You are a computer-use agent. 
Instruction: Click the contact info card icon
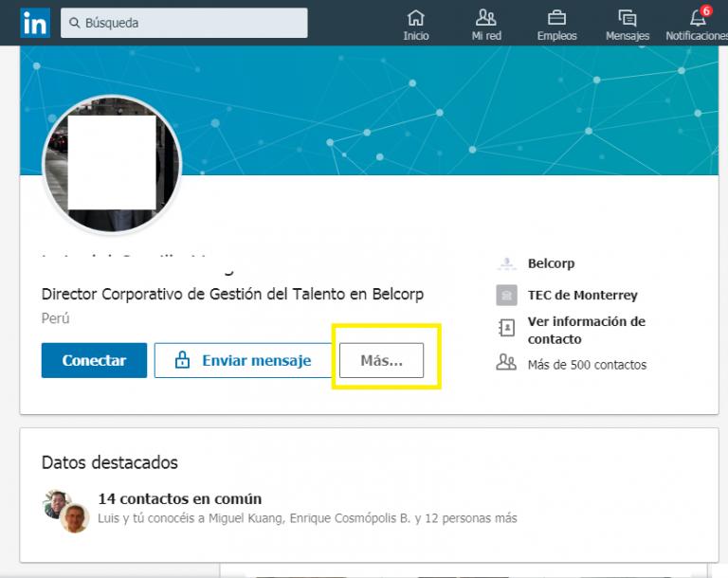coord(507,329)
